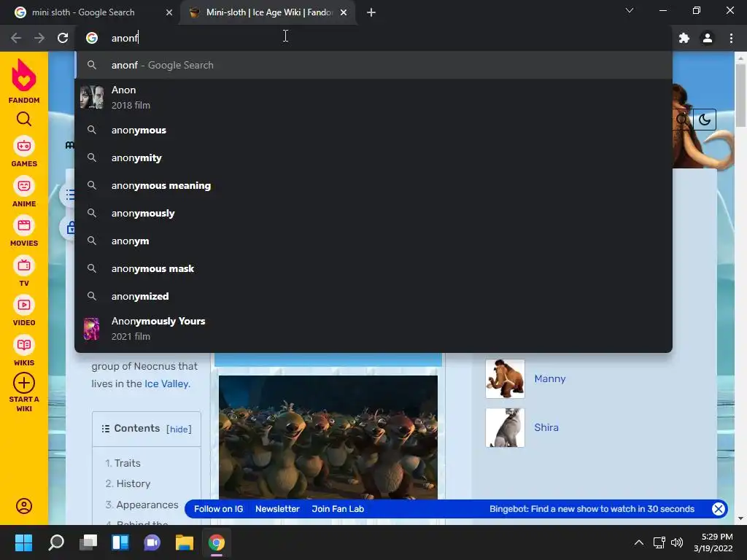The width and height of the screenshot is (747, 560).
Task: Open the Anime section in Fandom sidebar
Action: 24,192
